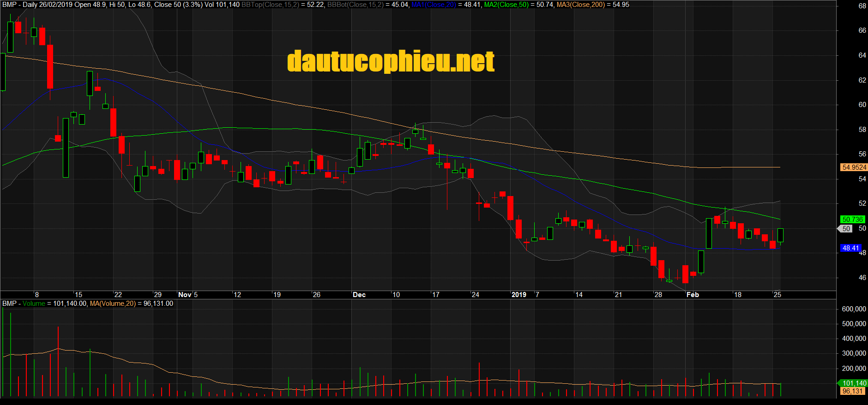
Task: Click the date axis label 29
Action: coord(158,295)
